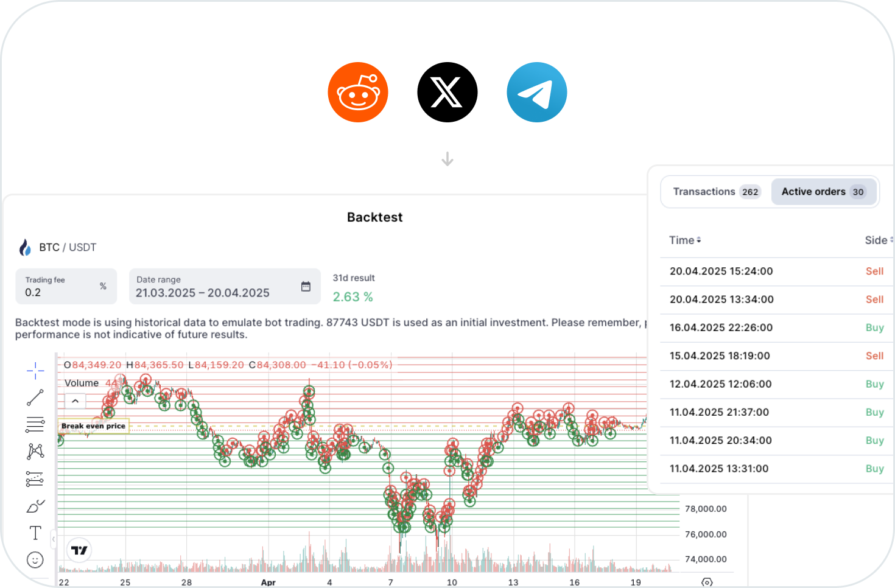This screenshot has height=588, width=895.
Task: Click the 76,000.00 price axis label
Action: click(706, 534)
